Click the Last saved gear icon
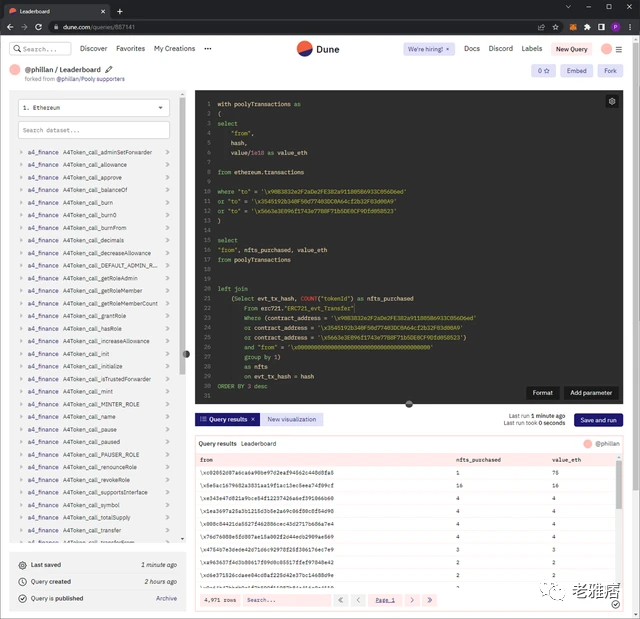640x619 pixels. tap(22, 565)
